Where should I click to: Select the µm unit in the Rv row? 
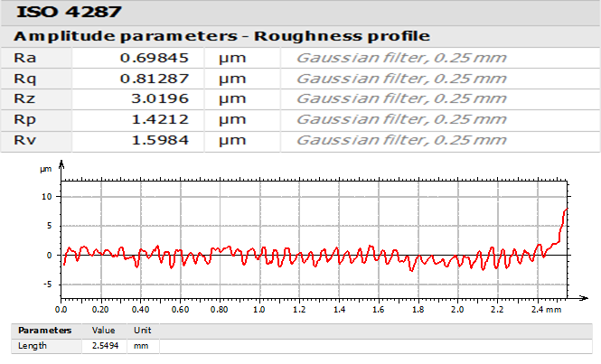pos(232,141)
